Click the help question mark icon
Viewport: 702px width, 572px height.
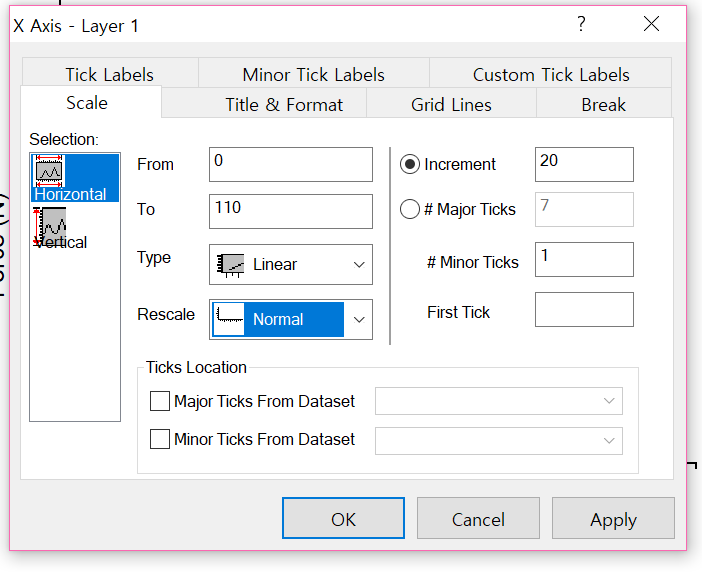point(581,25)
